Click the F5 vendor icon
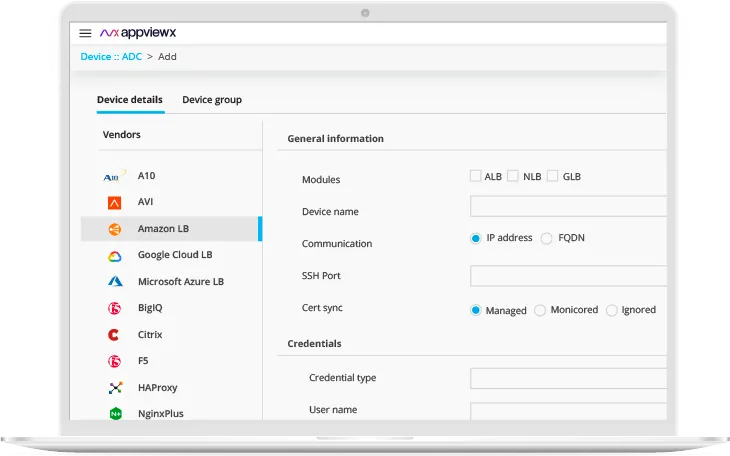This screenshot has height=456, width=730. tap(115, 361)
